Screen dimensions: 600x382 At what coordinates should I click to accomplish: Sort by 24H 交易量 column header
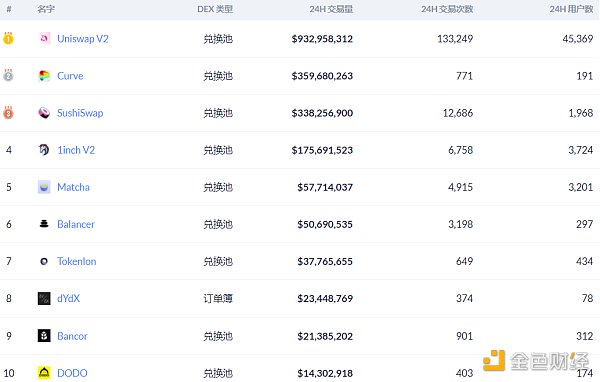click(331, 9)
